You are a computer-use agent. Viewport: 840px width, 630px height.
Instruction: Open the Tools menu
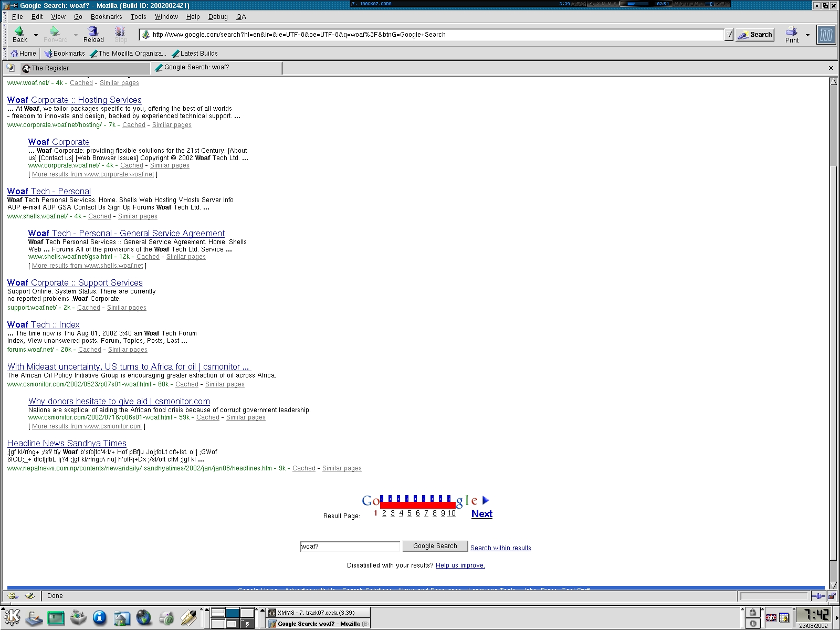coord(138,16)
